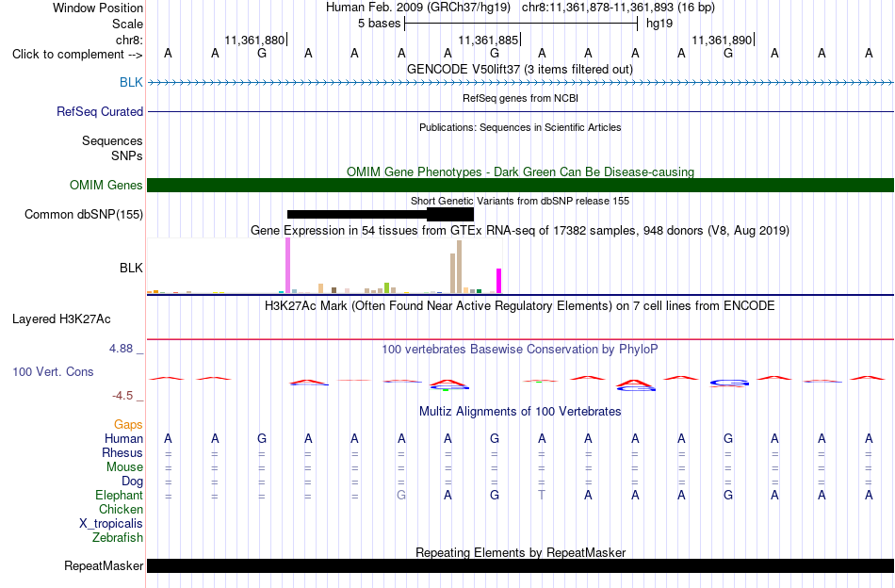Image resolution: width=895 pixels, height=588 pixels.
Task: Click the Common dbSNP(155) track label
Action: point(83,214)
